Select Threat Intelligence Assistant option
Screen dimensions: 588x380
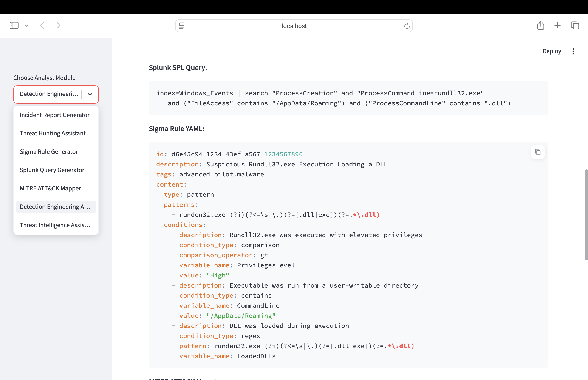pos(56,225)
